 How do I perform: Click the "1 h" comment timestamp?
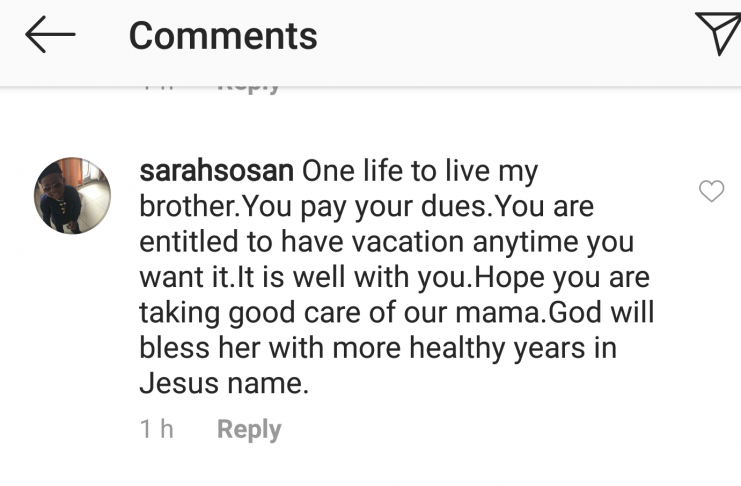pyautogui.click(x=157, y=430)
